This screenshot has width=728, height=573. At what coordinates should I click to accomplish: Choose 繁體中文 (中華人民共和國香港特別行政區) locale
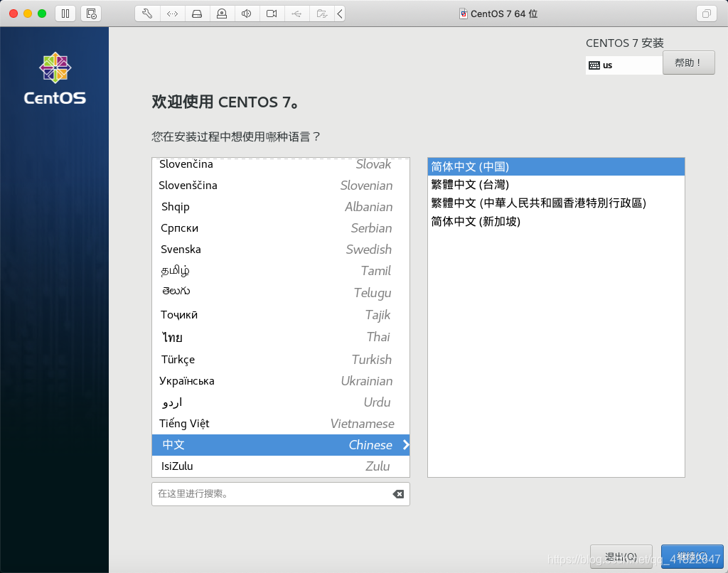[x=556, y=203]
